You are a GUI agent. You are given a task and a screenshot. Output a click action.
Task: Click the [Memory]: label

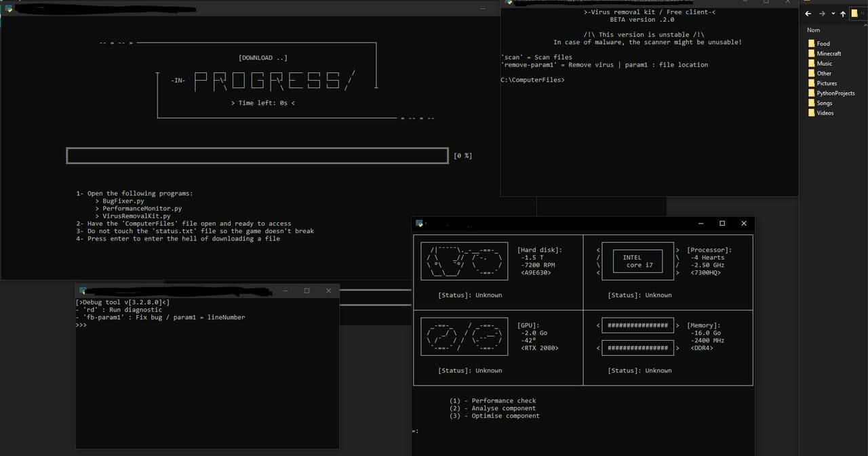click(x=704, y=325)
